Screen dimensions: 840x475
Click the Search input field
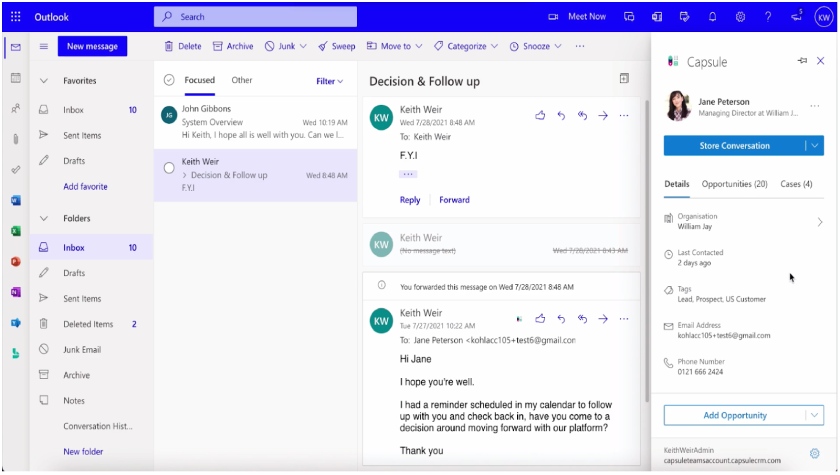tap(256, 17)
